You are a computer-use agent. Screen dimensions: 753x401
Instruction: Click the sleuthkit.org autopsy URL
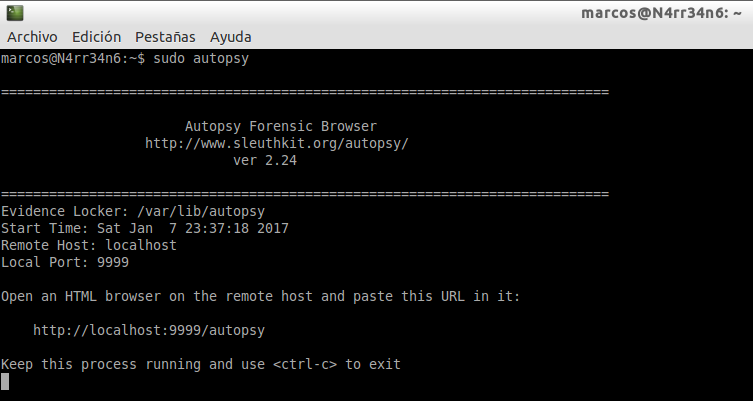pos(277,143)
